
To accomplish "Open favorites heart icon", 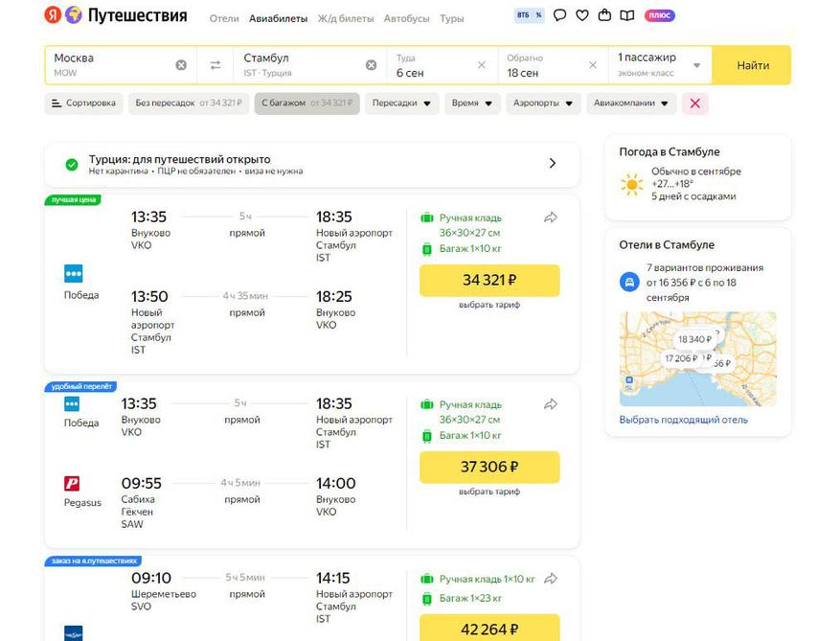I will click(582, 15).
